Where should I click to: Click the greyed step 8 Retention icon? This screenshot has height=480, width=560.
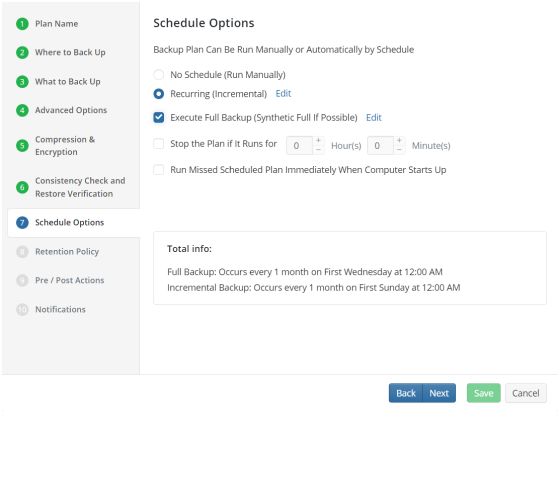pos(22,252)
